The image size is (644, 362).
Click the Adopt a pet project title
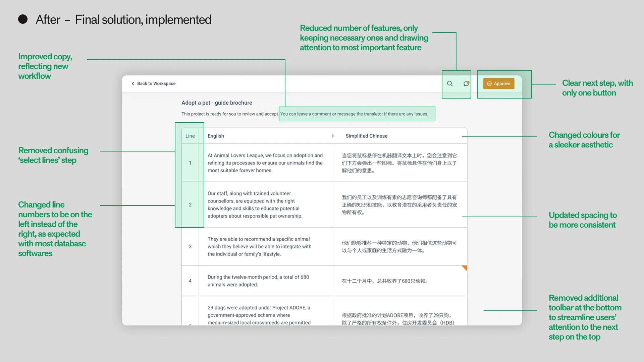(x=217, y=103)
